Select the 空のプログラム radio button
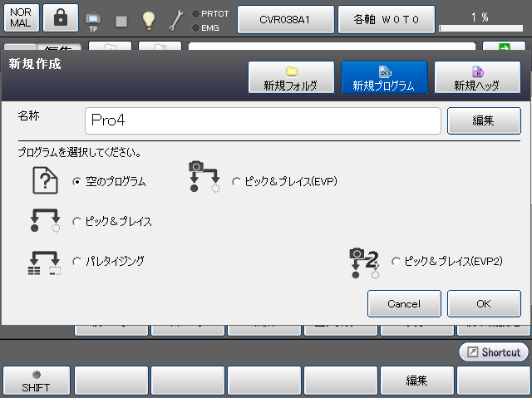The width and height of the screenshot is (532, 398). click(77, 182)
